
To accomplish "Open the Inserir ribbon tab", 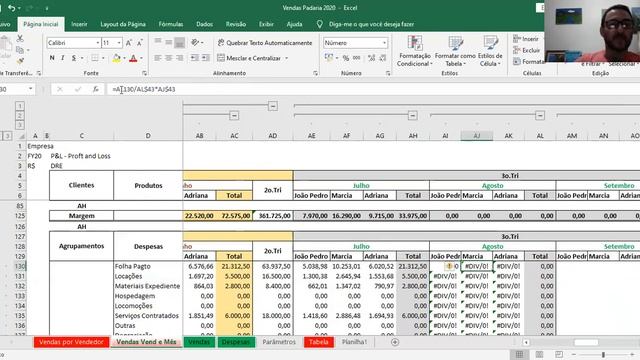I will click(x=79, y=24).
